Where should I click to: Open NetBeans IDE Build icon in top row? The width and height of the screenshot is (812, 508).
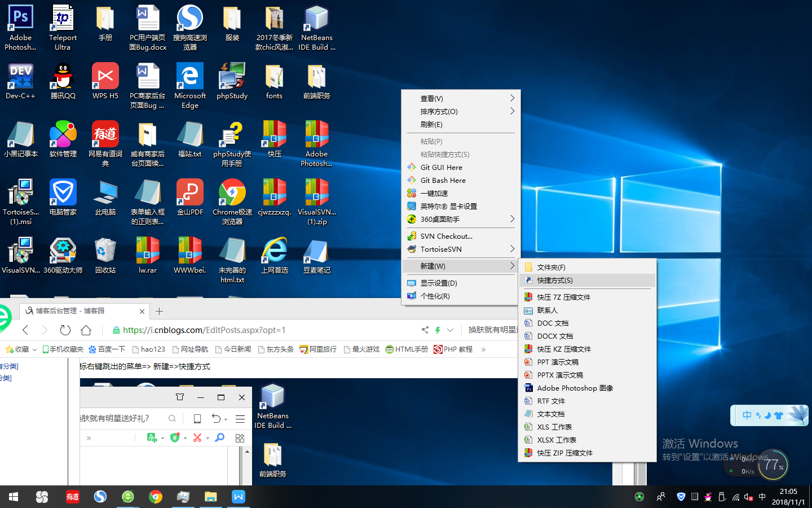click(316, 28)
